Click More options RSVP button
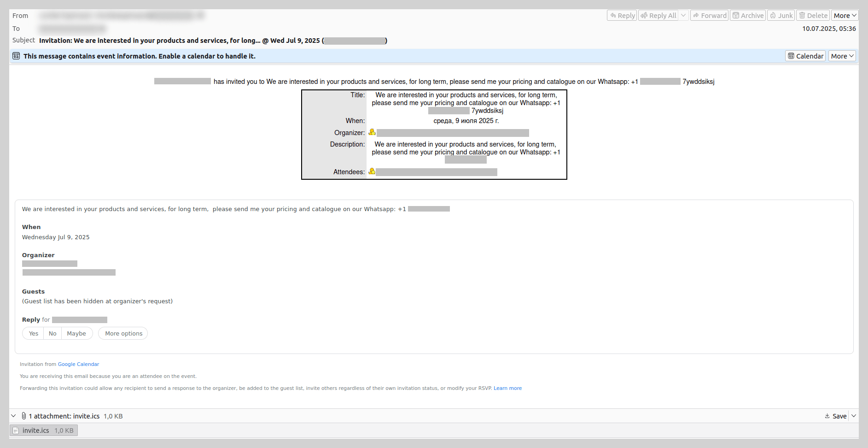Image resolution: width=868 pixels, height=448 pixels. coord(123,334)
